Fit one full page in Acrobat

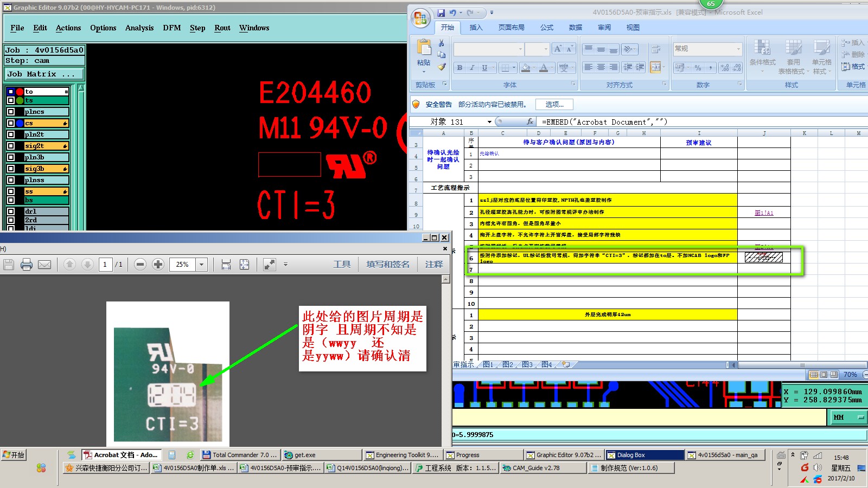pyautogui.click(x=245, y=265)
